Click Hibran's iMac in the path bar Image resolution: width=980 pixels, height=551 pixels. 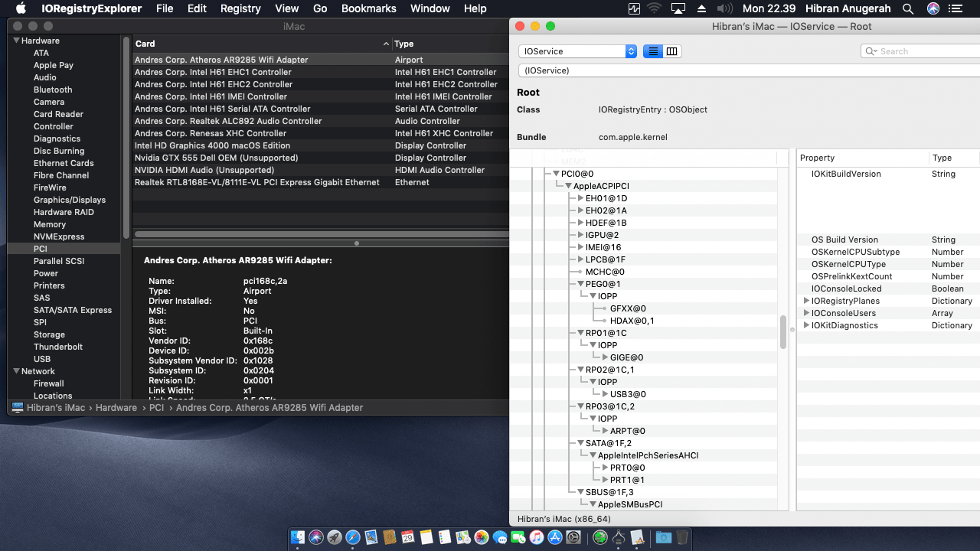pyautogui.click(x=56, y=408)
